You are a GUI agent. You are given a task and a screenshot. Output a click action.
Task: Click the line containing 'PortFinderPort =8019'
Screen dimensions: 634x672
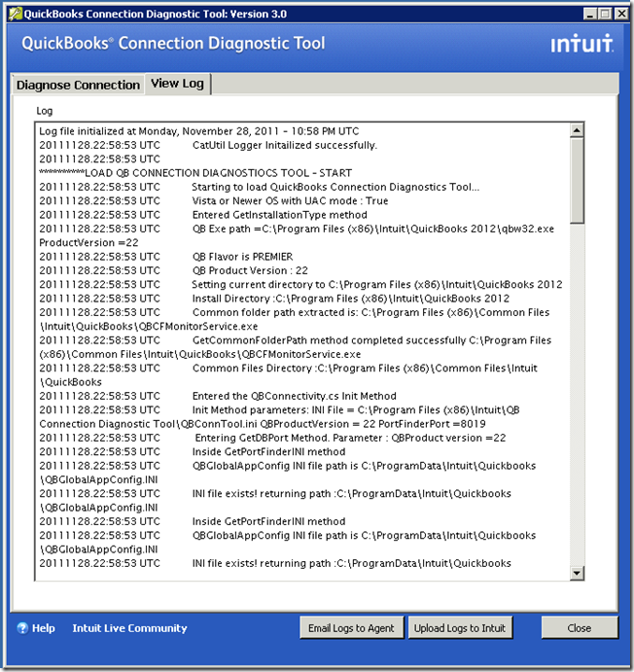[263, 424]
